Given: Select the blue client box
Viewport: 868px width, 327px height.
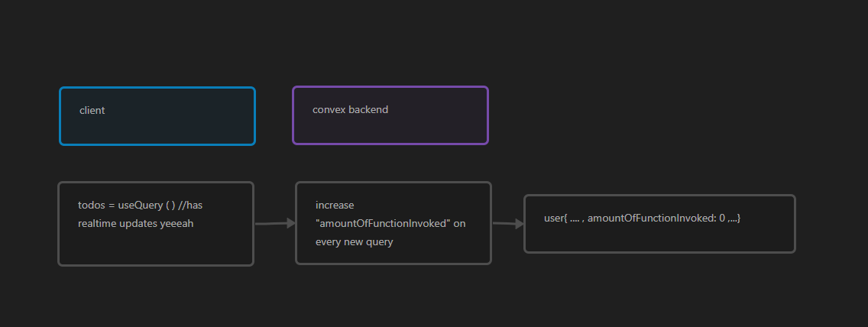Looking at the screenshot, I should (157, 116).
